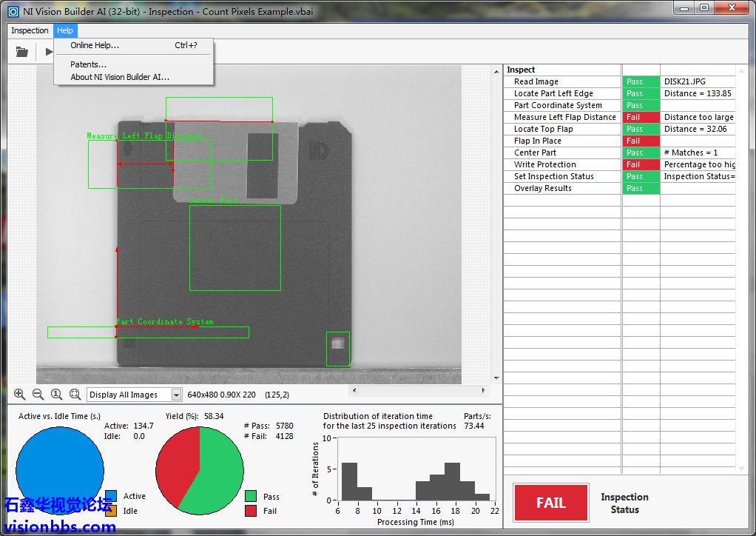The height and width of the screenshot is (536, 756).
Task: Click the Pass status of Read Image
Action: 641,81
